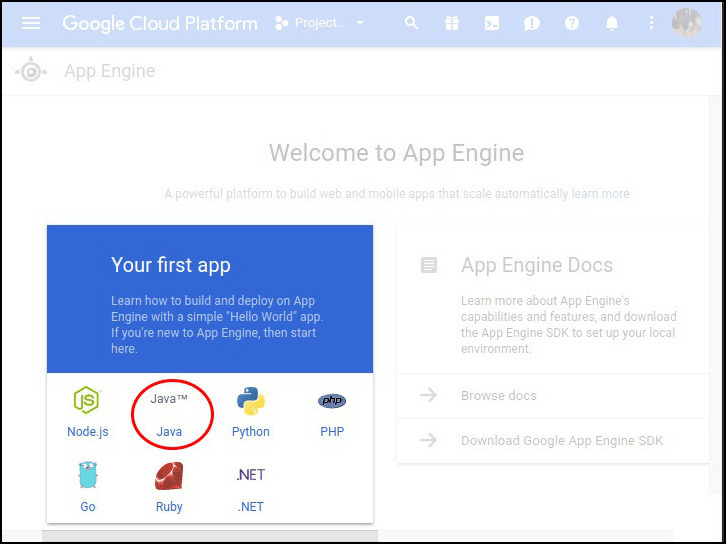Click the Your first app heading
The image size is (726, 544).
click(170, 265)
